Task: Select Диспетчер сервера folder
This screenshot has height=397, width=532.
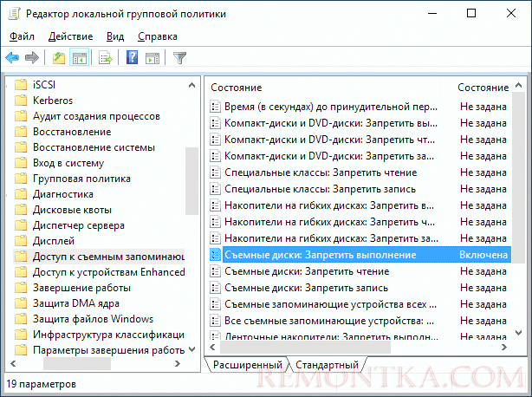Action: click(78, 225)
